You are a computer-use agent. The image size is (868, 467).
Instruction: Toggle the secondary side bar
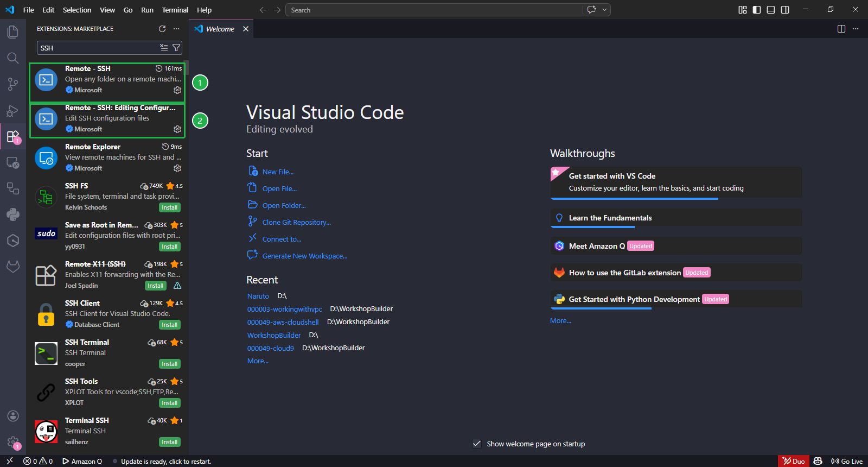(x=785, y=10)
